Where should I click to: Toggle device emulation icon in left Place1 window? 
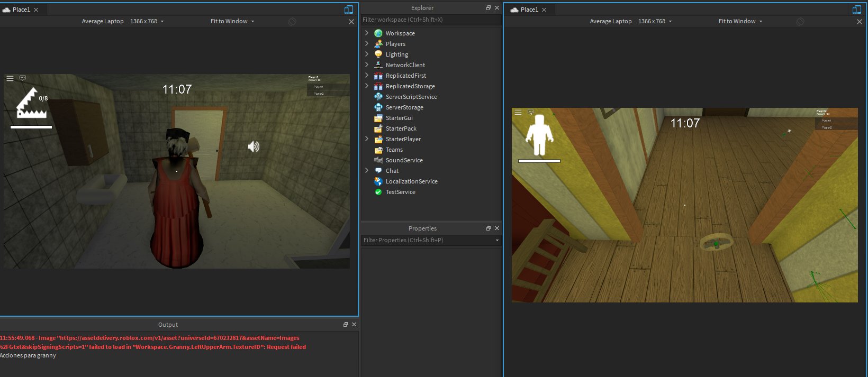point(349,10)
